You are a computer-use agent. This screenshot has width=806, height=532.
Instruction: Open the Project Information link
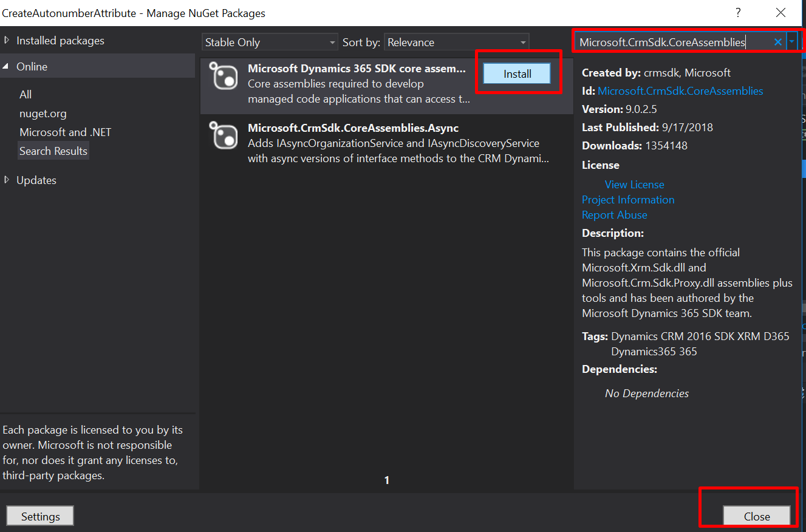pyautogui.click(x=628, y=200)
